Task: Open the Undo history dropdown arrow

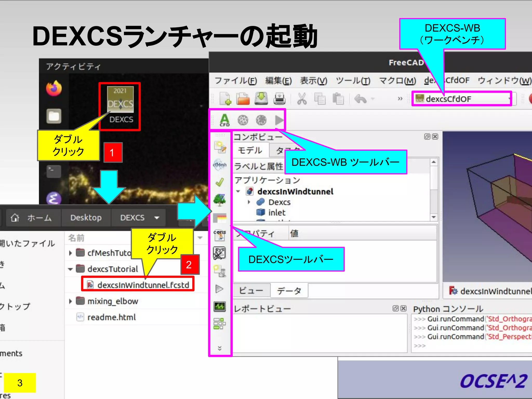Action: point(373,99)
